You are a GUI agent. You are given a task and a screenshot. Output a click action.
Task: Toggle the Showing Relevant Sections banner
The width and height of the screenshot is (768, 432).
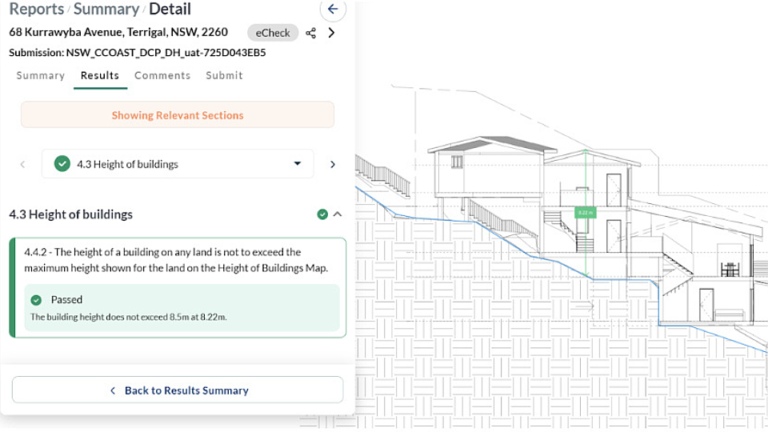coord(177,115)
